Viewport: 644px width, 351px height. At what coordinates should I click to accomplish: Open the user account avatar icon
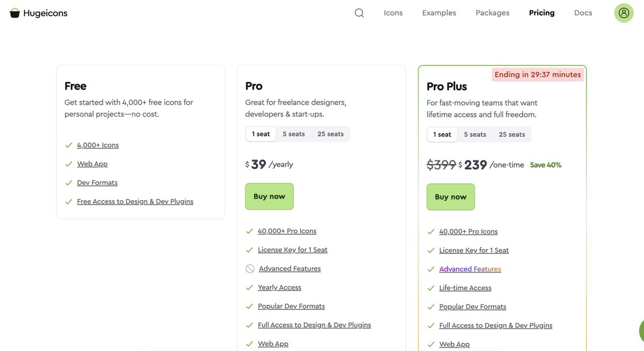(x=624, y=13)
